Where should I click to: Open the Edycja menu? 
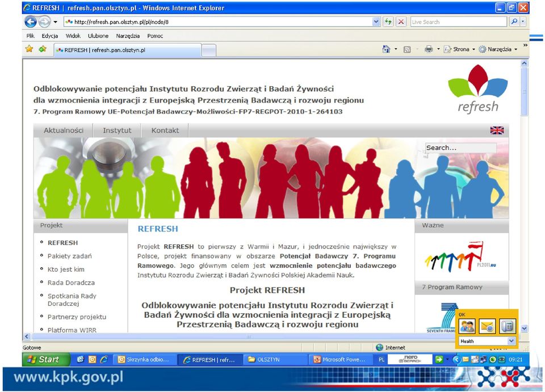[50, 36]
